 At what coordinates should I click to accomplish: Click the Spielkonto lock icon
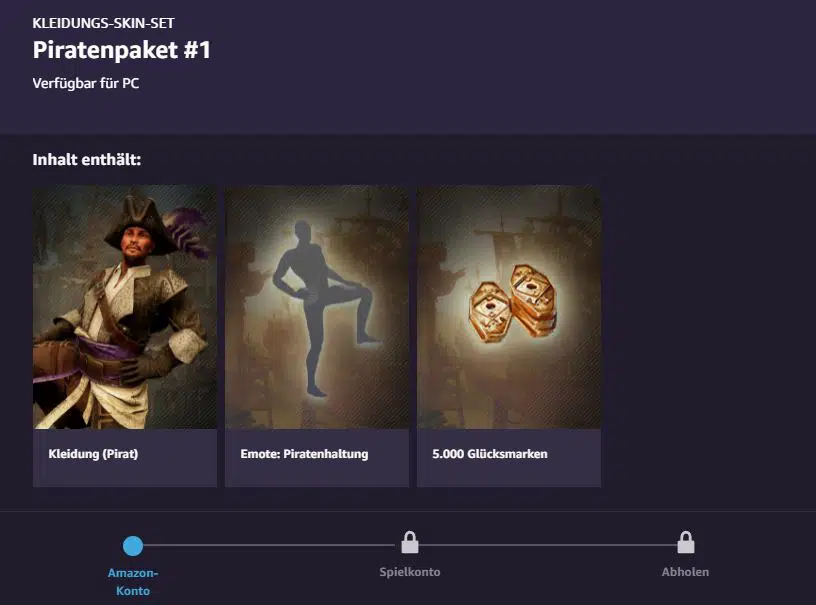point(410,542)
